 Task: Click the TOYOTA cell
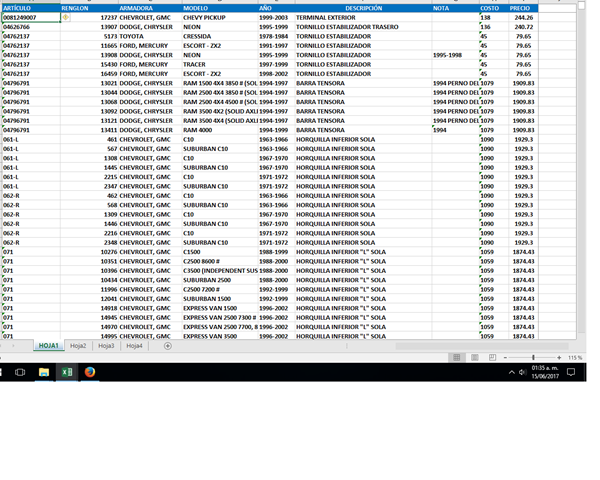(x=150, y=36)
